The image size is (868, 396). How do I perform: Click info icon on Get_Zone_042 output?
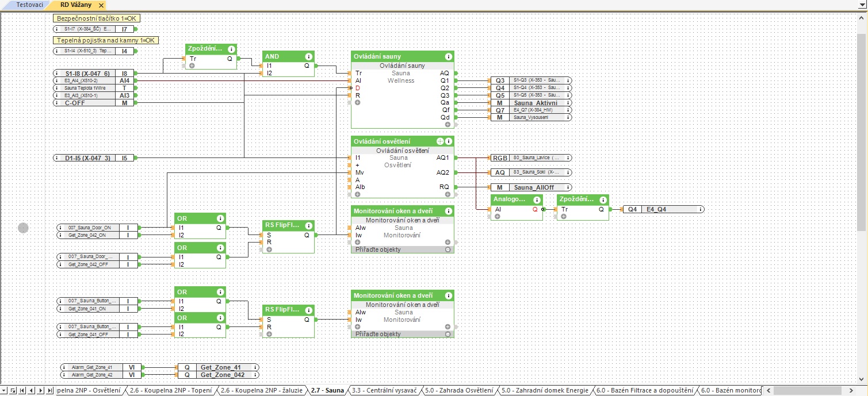coord(255,375)
